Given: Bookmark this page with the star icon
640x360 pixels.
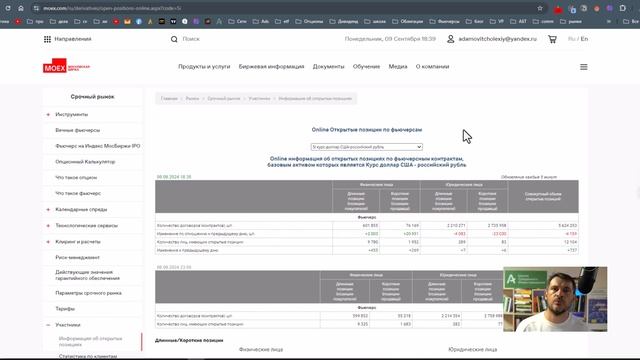Looking at the screenshot, I should click(x=540, y=8).
